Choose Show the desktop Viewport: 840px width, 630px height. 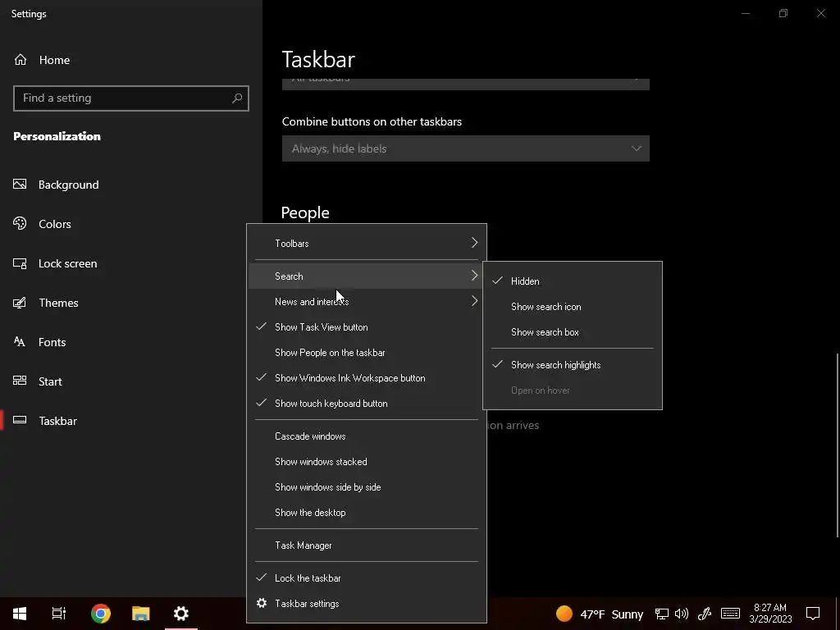(367, 513)
